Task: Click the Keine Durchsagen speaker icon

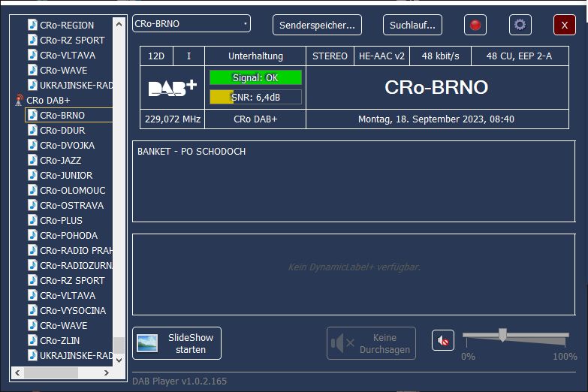Action: click(x=342, y=343)
